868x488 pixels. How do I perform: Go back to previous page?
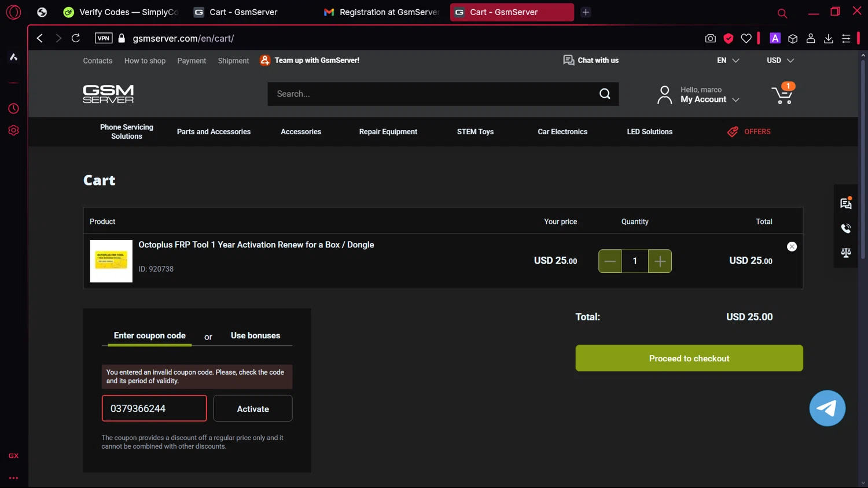40,38
